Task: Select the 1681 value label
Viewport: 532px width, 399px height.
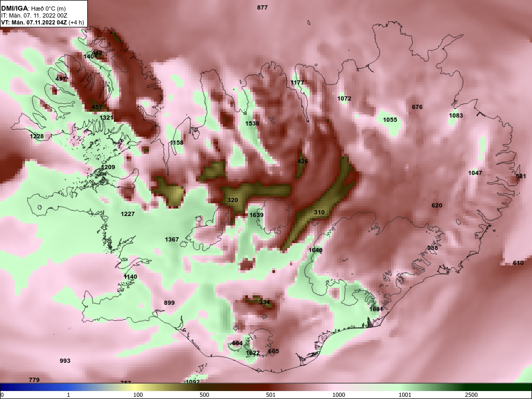Action: [x=376, y=309]
